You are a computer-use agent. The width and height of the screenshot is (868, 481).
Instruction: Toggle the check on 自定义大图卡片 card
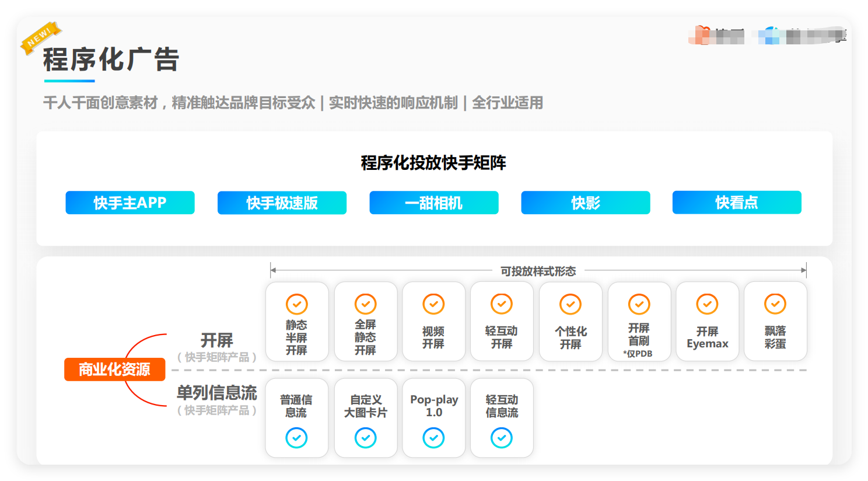[366, 437]
